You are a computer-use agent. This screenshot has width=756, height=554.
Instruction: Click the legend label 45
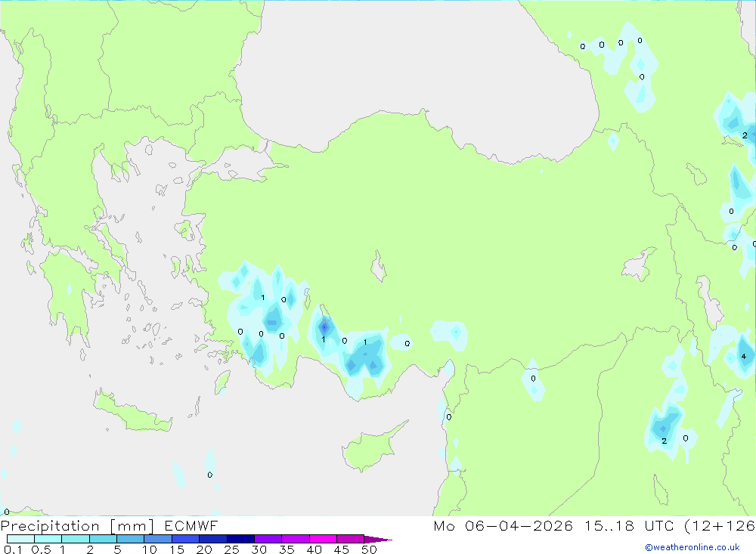click(x=342, y=549)
